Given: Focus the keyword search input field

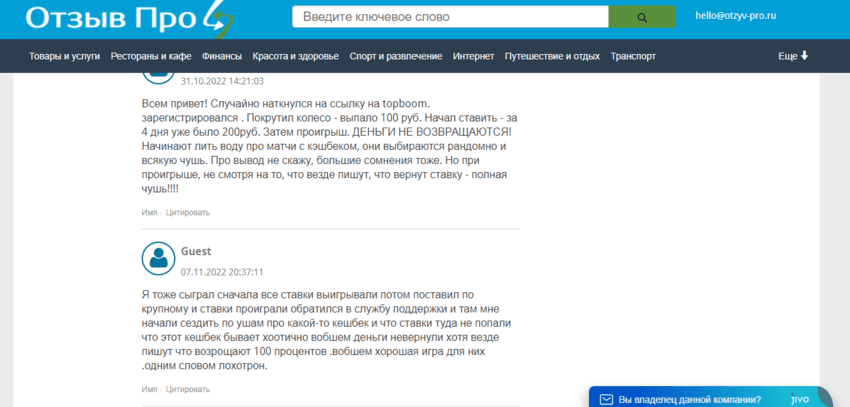Looking at the screenshot, I should (x=450, y=17).
